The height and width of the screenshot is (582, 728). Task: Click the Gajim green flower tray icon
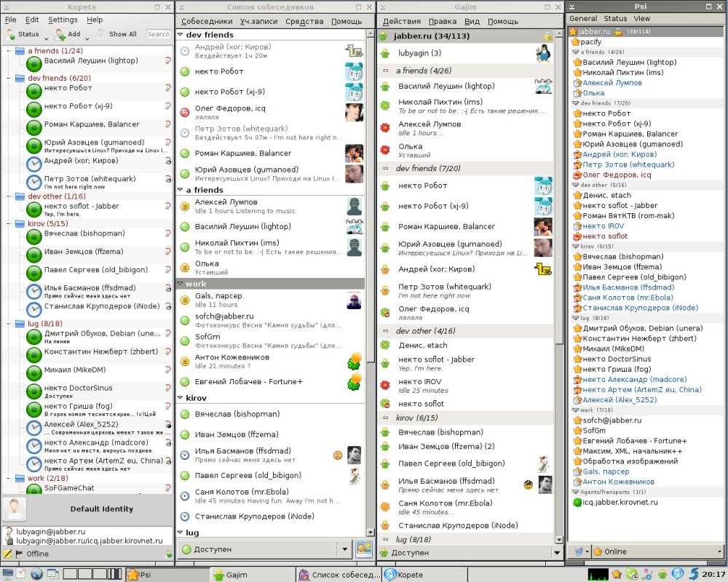click(662, 575)
